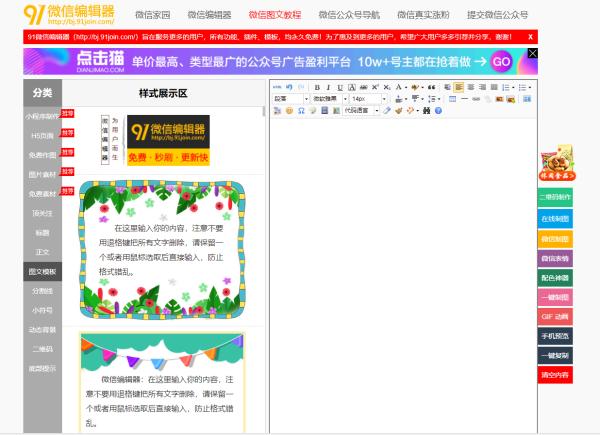
Task: Open 微信编辑器 navigation item
Action: 209,15
